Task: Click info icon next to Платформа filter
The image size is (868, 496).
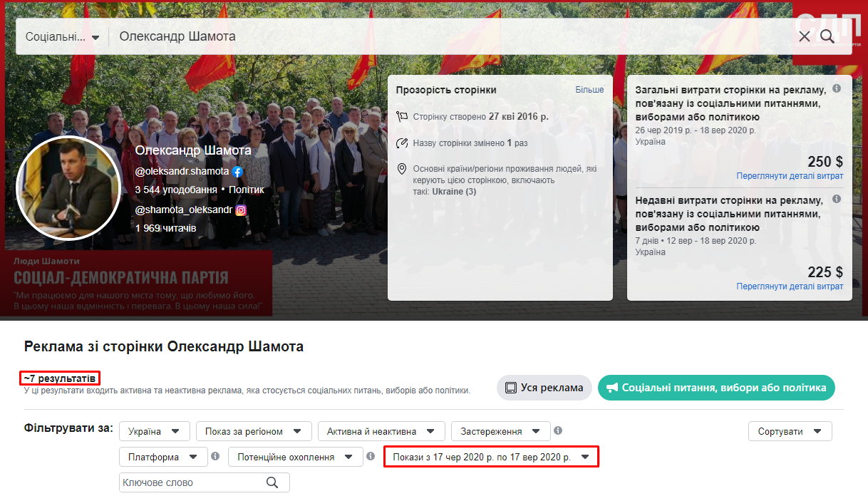Action: 215,456
